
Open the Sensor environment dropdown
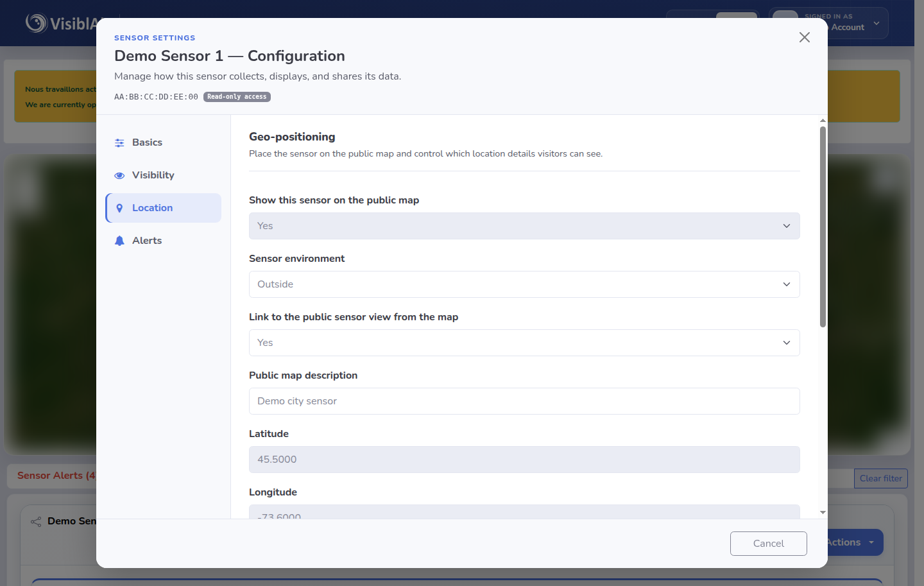click(524, 284)
